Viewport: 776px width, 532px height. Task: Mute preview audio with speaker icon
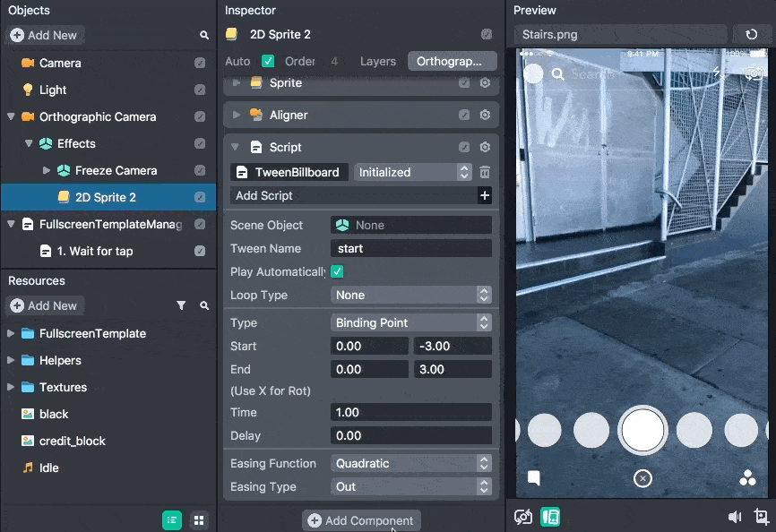(x=735, y=516)
